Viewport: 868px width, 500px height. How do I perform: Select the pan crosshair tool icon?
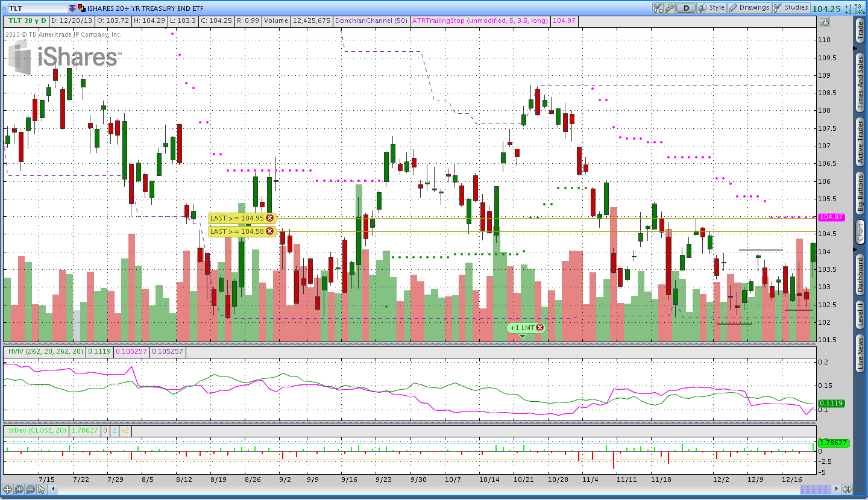[7, 489]
